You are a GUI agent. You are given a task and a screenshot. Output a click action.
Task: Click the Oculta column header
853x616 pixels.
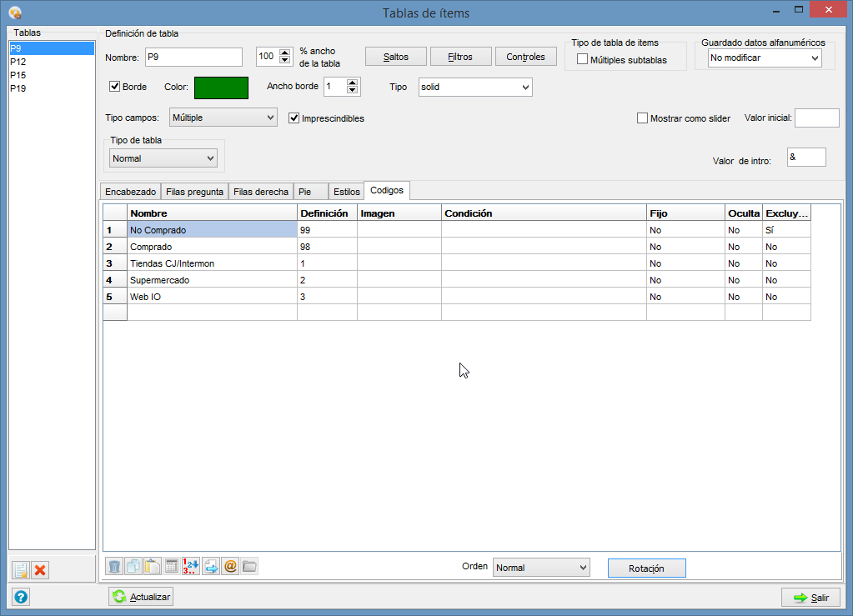[744, 213]
